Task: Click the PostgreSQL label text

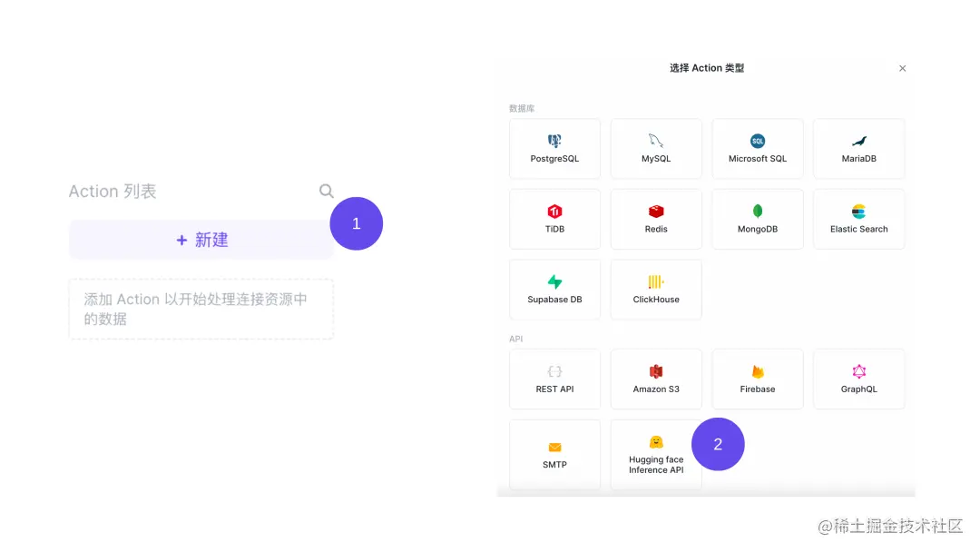Action: 554,159
